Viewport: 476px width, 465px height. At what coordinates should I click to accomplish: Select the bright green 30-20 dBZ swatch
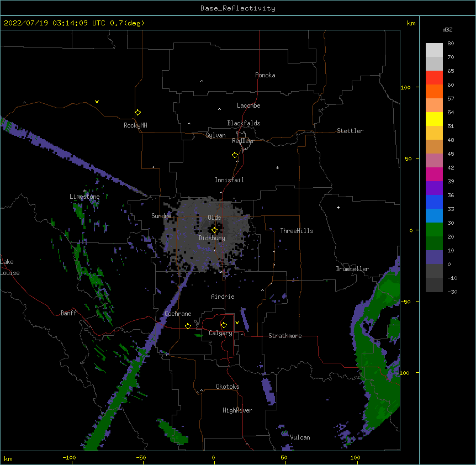click(x=434, y=230)
